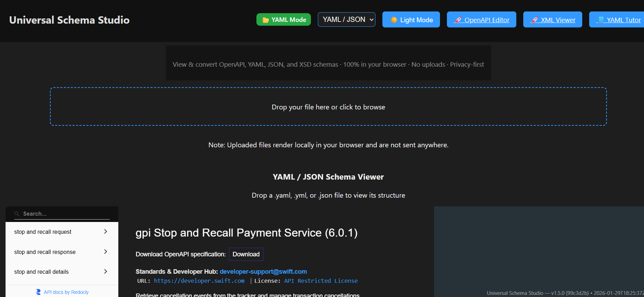Click the folder icon in YAML Mode button

click(266, 20)
